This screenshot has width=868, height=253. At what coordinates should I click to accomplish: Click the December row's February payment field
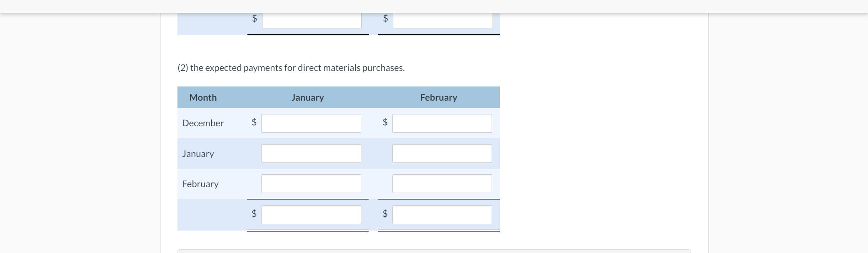pyautogui.click(x=442, y=123)
